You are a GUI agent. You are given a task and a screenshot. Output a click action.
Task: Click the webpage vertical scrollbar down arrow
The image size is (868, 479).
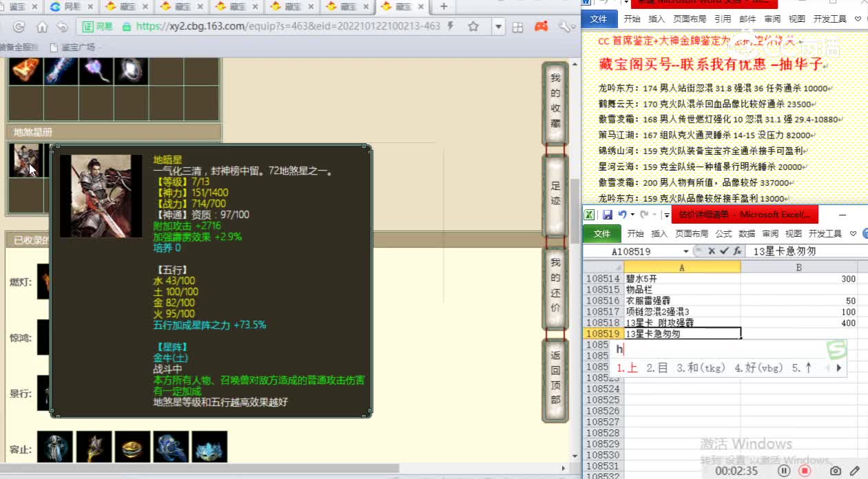[x=575, y=455]
